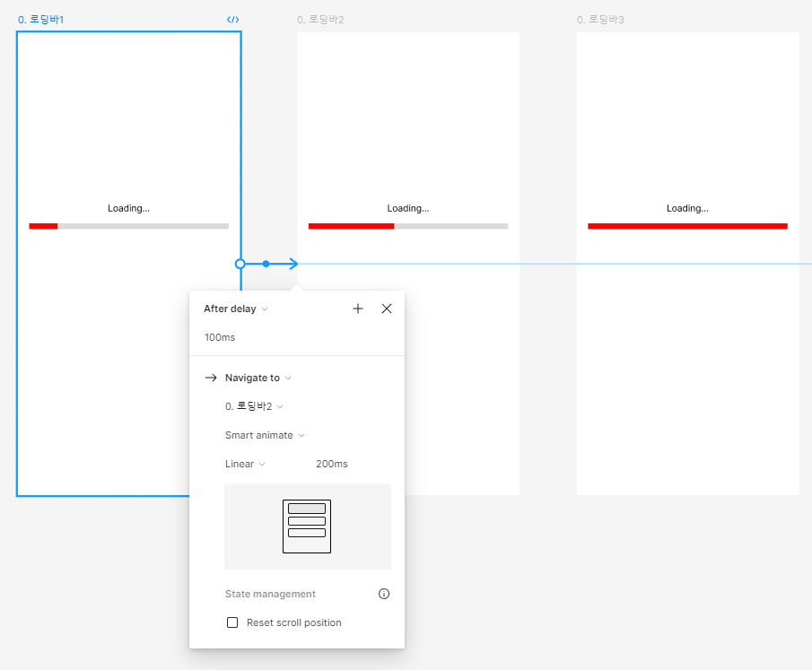
Task: Click Loading... text in frame 로딩바3
Action: 687,208
